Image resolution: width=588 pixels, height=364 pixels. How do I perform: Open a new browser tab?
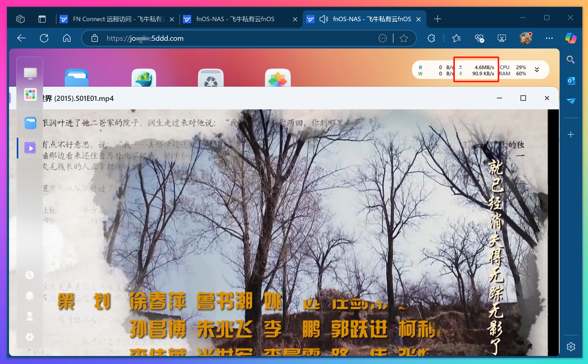pyautogui.click(x=437, y=19)
